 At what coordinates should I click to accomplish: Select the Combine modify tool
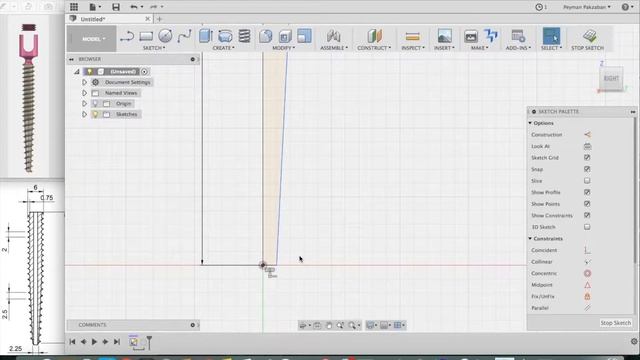[x=304, y=36]
